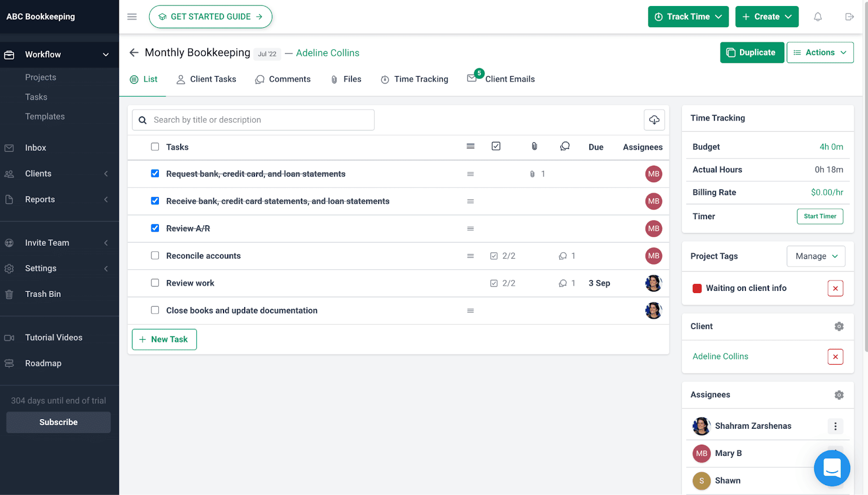Uncheck Request bank, credit card, loan statements task
868x495 pixels.
155,174
